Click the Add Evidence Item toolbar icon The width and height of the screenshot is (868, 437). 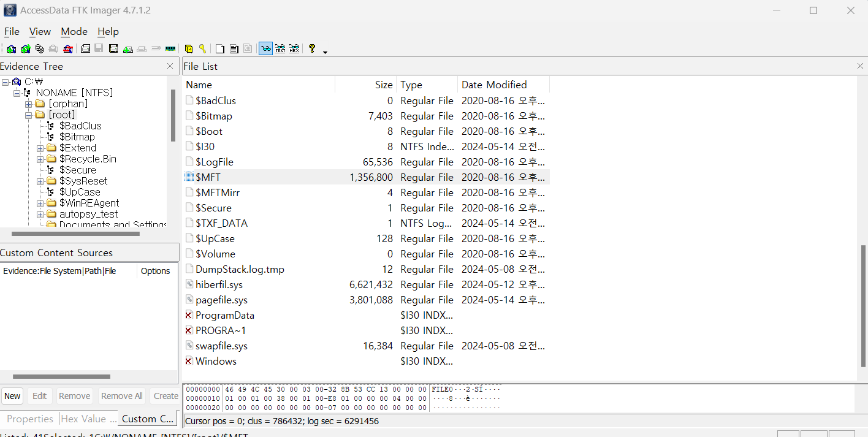(x=11, y=48)
